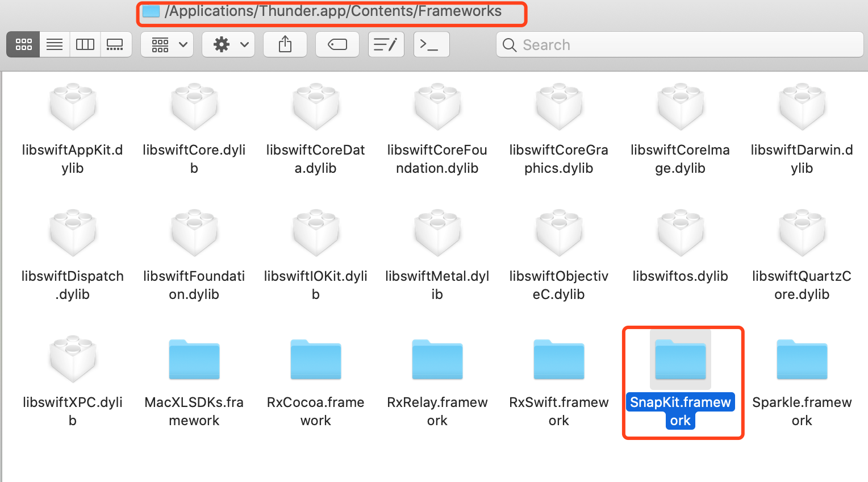Click the magnifier icon in Search

[509, 44]
